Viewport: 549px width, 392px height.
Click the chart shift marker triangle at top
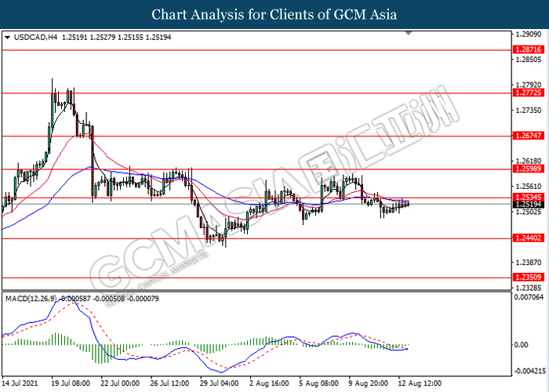(409, 33)
